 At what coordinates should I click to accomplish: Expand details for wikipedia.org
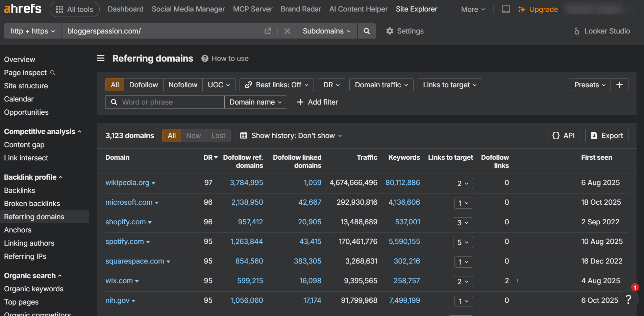click(x=154, y=183)
